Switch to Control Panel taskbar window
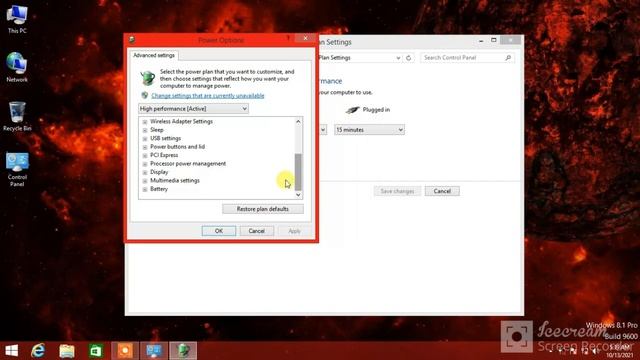Image resolution: width=640 pixels, height=360 pixels. click(x=154, y=351)
